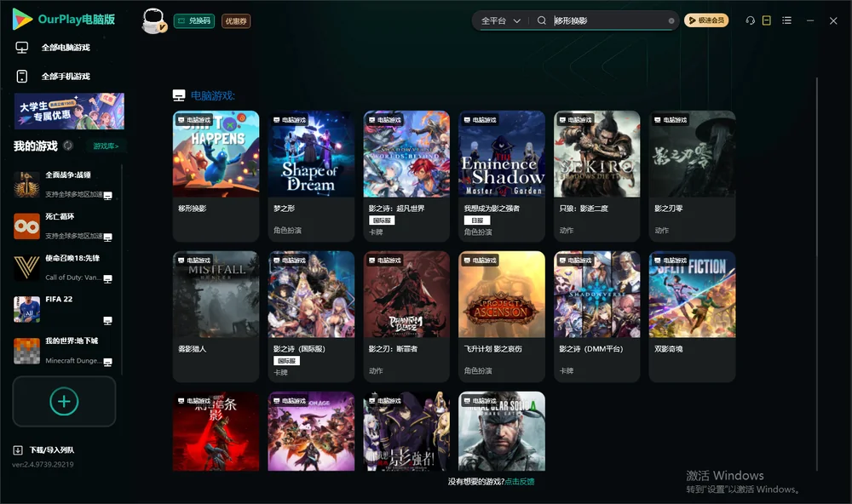Clear the search text with the round X icon
The image size is (852, 504).
tap(671, 21)
